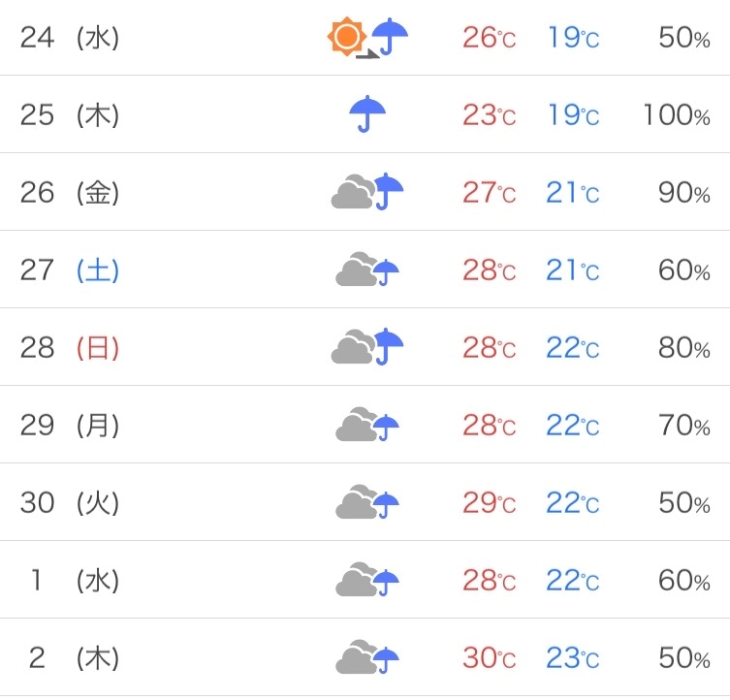
Task: Click the sunny-to-rain icon for the 24th
Action: (367, 37)
